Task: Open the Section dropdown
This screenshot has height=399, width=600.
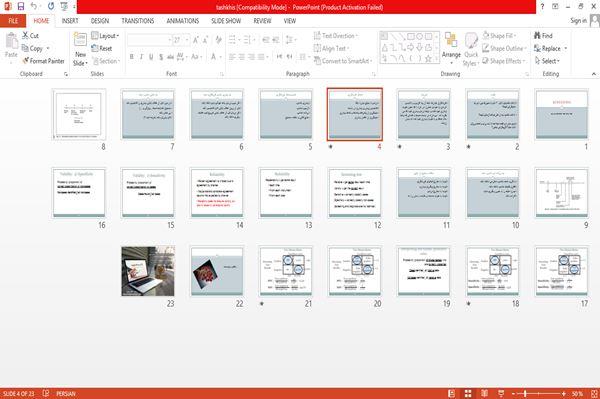Action: 106,61
